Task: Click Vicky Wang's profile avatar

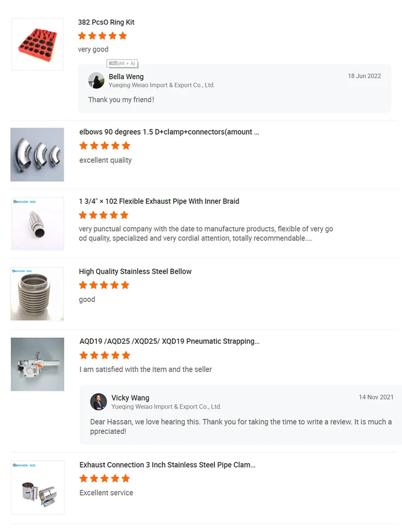Action: 99,402
